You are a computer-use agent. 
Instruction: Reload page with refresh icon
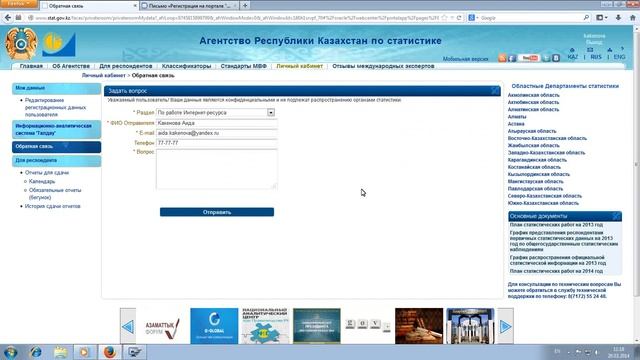[x=459, y=18]
